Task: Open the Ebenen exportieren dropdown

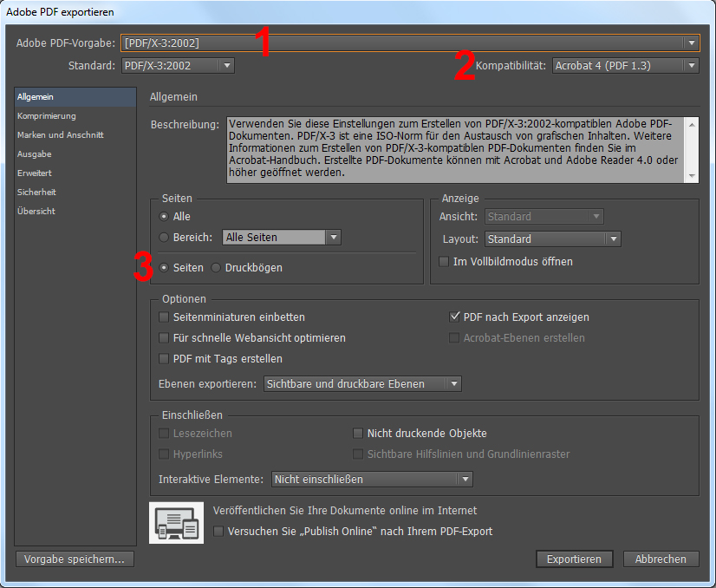Action: 362,383
